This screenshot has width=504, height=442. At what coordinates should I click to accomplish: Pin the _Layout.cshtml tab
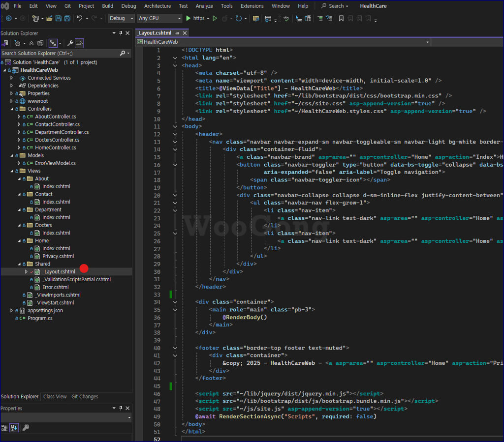pos(177,33)
